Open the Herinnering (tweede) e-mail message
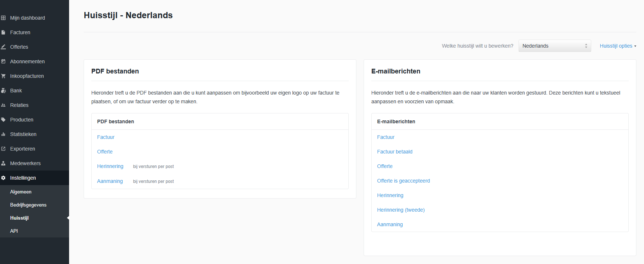644x264 pixels. pyautogui.click(x=401, y=210)
